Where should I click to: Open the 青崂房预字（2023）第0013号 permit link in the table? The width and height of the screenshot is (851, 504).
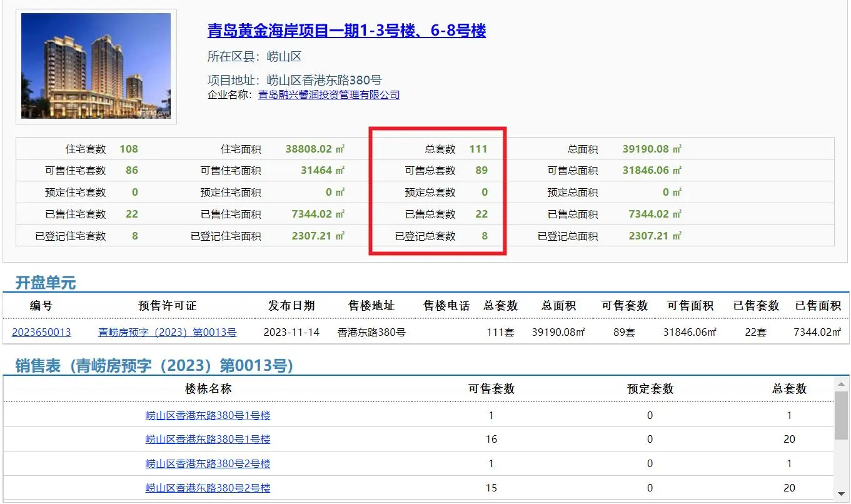point(168,332)
